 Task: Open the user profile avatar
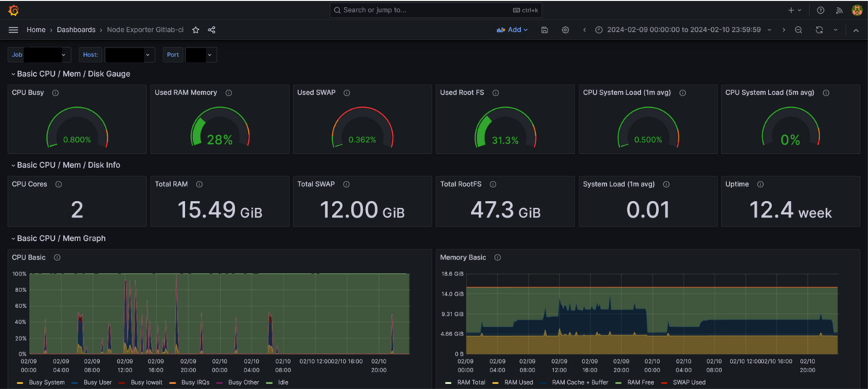pos(857,10)
